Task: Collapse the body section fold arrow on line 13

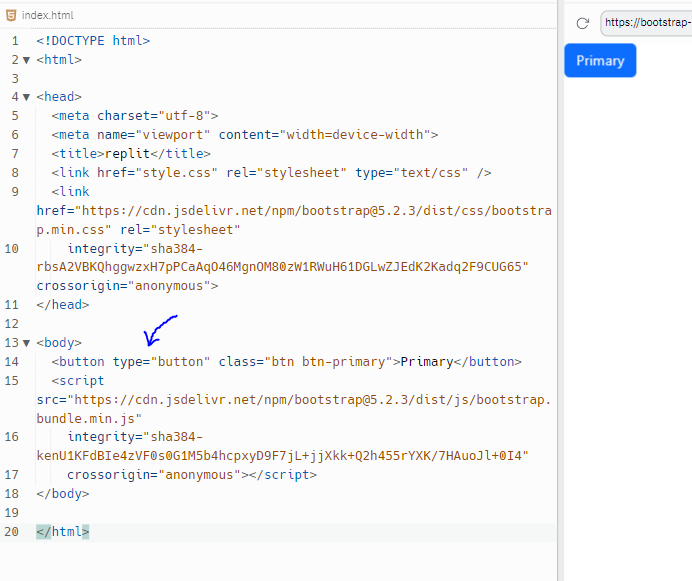Action: point(26,343)
